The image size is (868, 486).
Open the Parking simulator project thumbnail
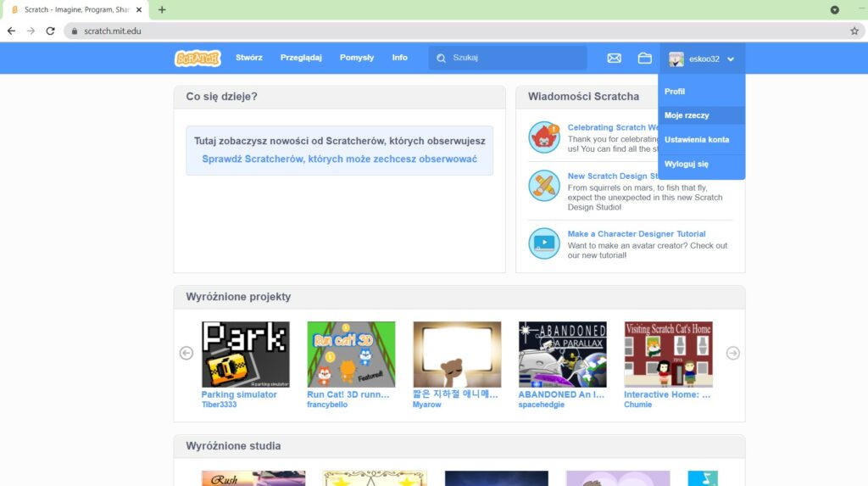tap(245, 354)
